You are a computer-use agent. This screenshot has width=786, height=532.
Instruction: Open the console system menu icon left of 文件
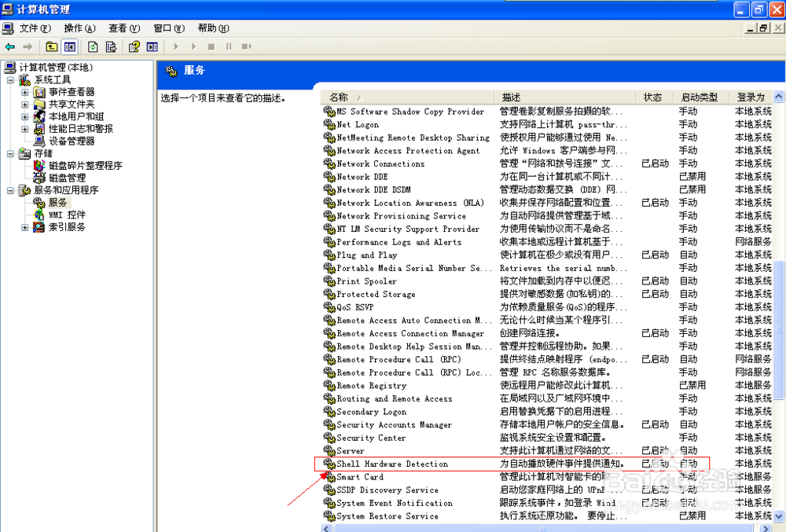click(x=8, y=28)
